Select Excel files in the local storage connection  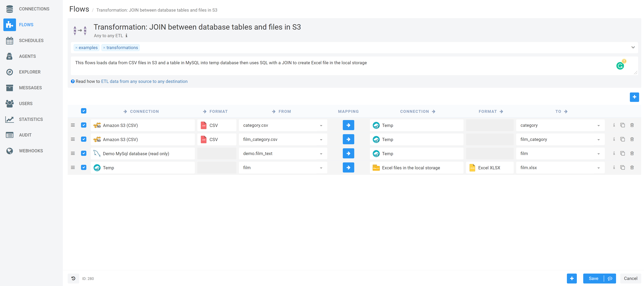click(x=417, y=168)
